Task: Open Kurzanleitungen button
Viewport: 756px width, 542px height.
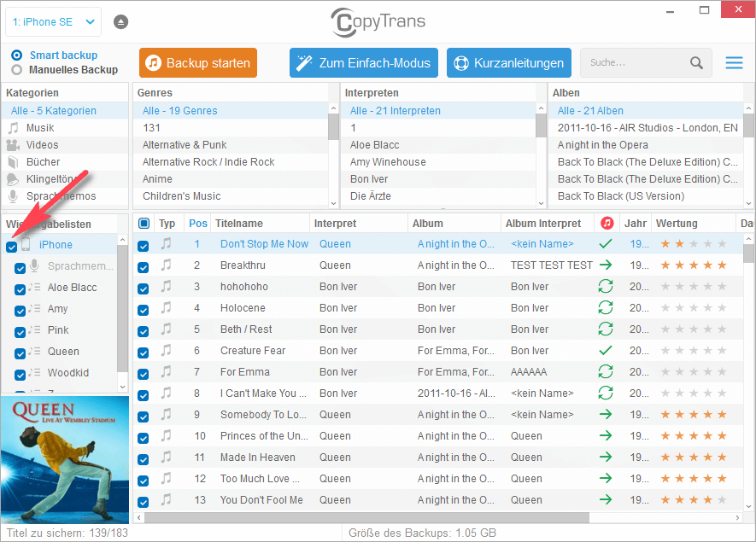Action: tap(509, 62)
